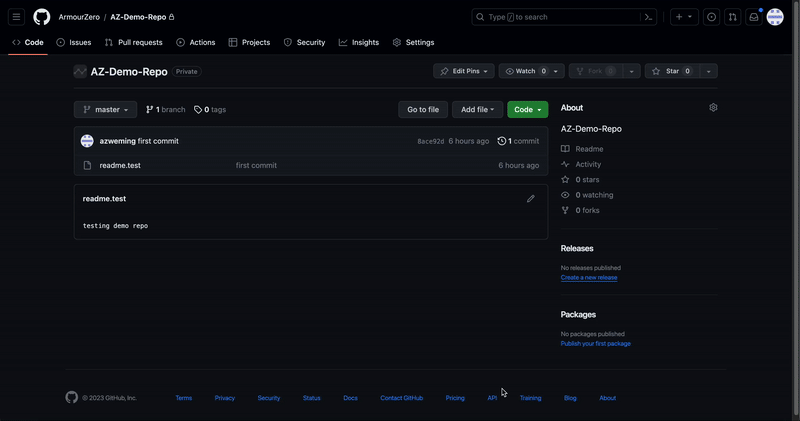Go to GitHub homepage via Octocat logo
Viewport: 800px width, 421px height.
click(42, 17)
